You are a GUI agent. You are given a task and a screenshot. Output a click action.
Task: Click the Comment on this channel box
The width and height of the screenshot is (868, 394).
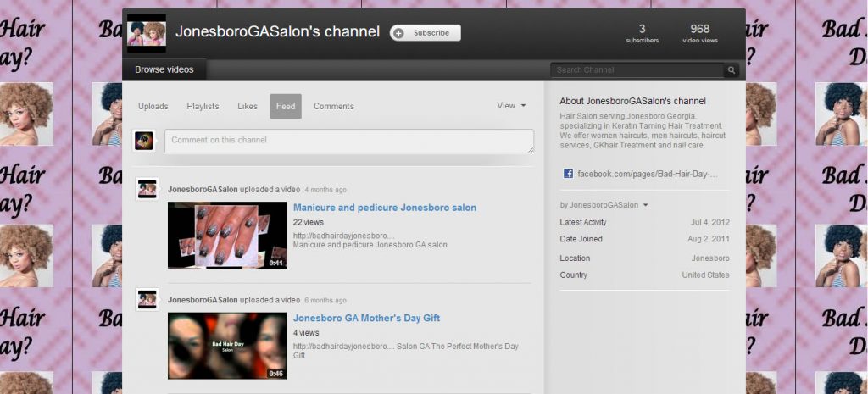(x=349, y=142)
